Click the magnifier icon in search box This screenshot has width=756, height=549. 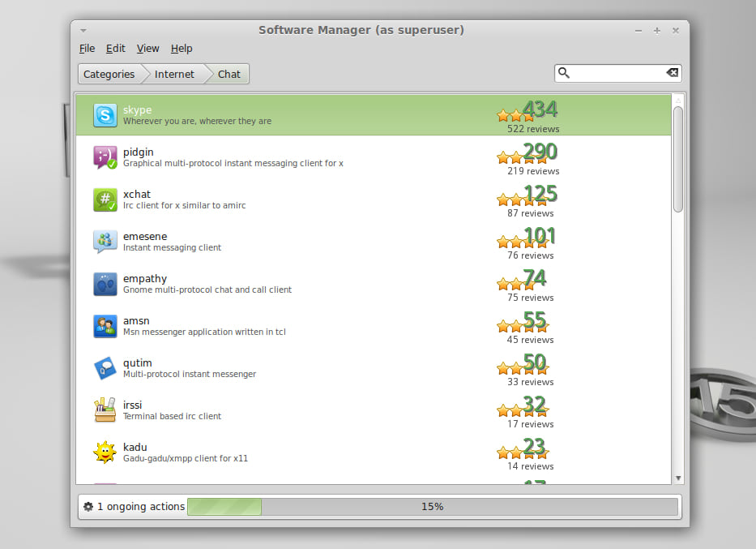click(x=564, y=73)
